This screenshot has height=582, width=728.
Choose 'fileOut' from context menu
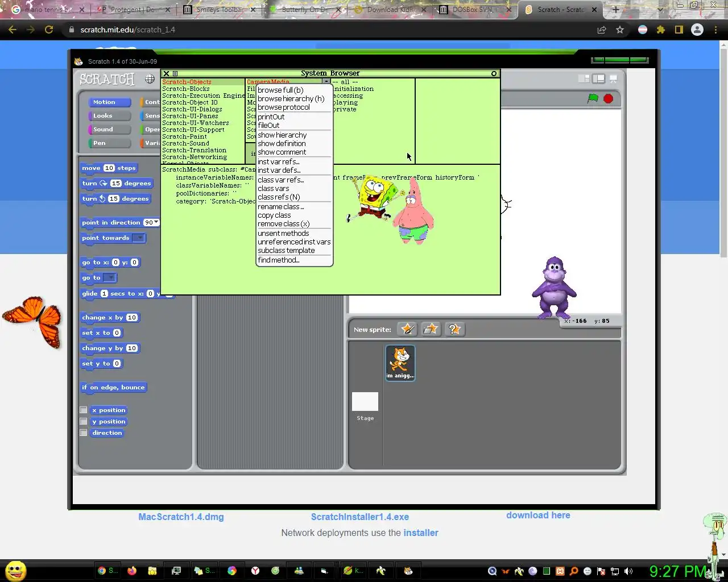click(x=268, y=125)
